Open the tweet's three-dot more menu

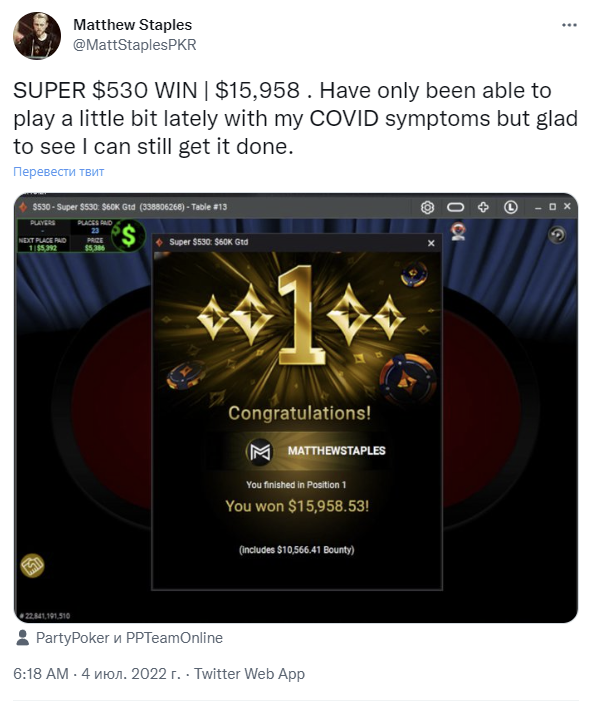(569, 25)
